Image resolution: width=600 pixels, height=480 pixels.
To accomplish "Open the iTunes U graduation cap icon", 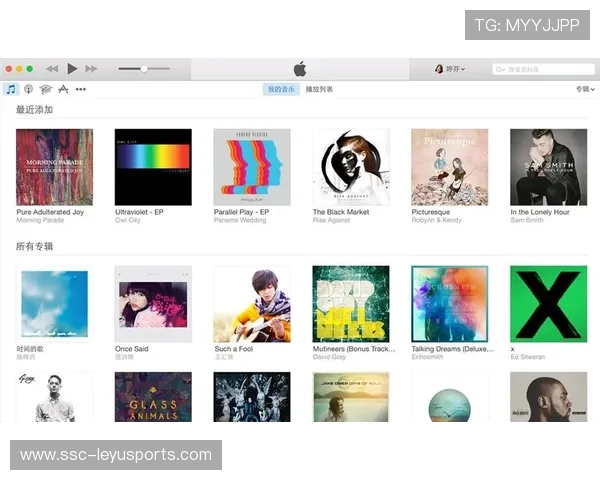I will 45,89.
